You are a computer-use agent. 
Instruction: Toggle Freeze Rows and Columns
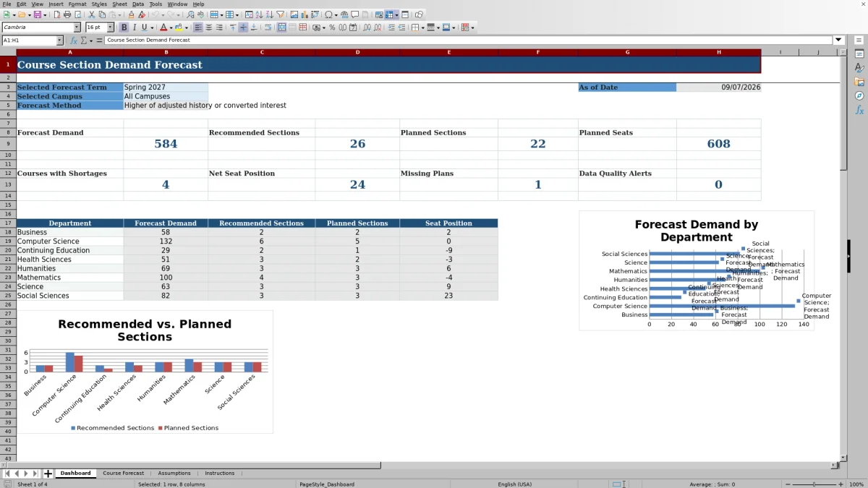[389, 14]
